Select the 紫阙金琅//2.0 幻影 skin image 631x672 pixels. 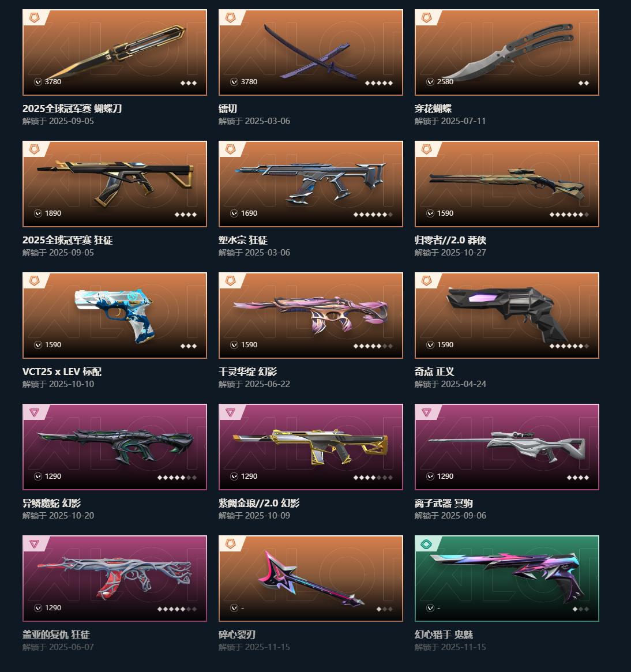311,447
